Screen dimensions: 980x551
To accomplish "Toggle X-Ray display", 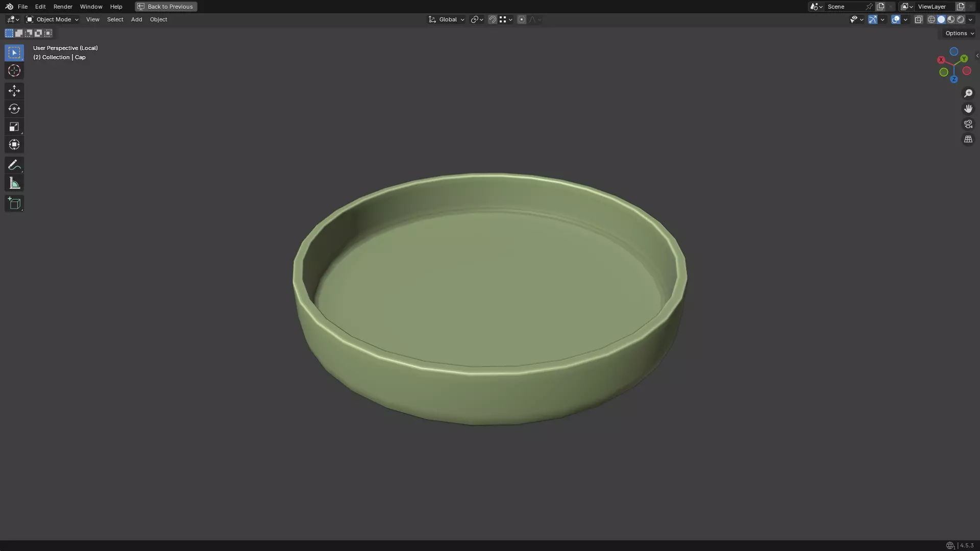I will coord(918,19).
